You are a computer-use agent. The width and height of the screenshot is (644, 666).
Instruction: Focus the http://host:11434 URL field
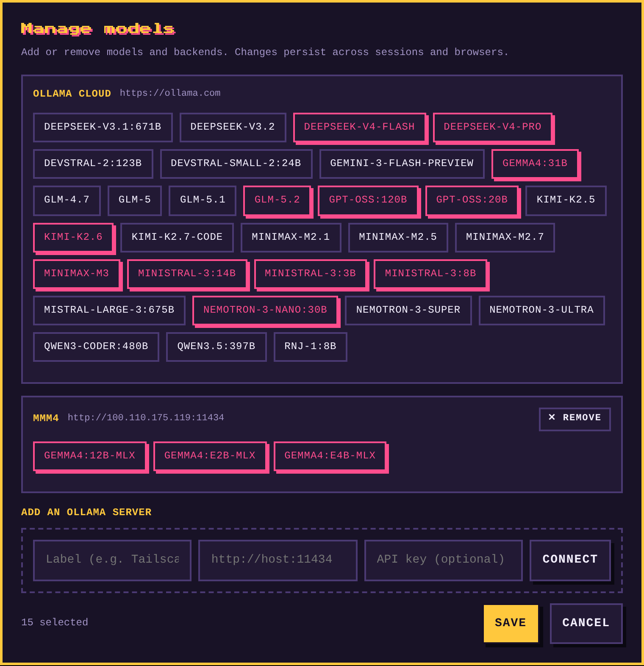[x=278, y=560]
